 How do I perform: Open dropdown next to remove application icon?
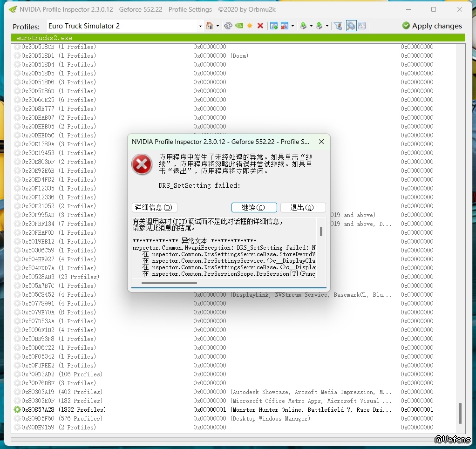tap(292, 26)
